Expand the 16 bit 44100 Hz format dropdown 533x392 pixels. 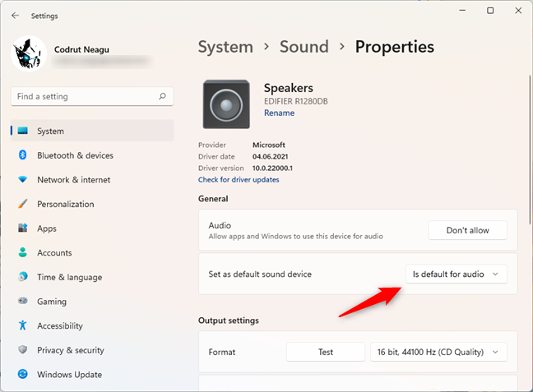pyautogui.click(x=438, y=352)
